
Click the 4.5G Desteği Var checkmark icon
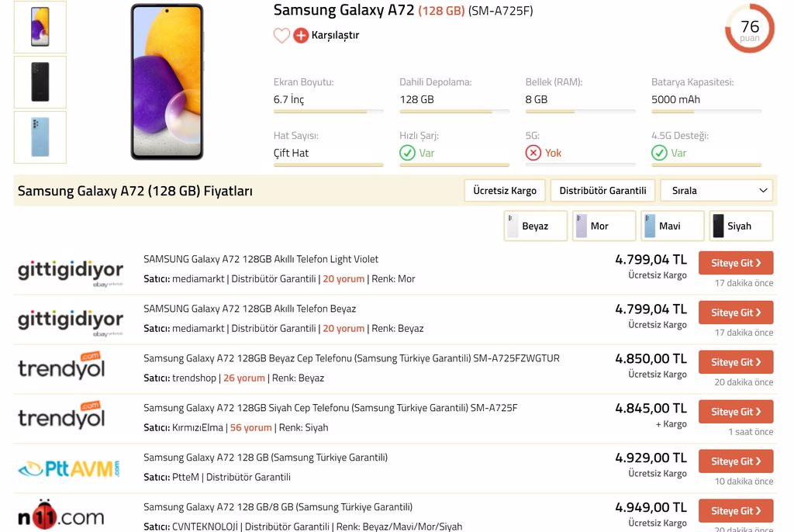tap(659, 153)
